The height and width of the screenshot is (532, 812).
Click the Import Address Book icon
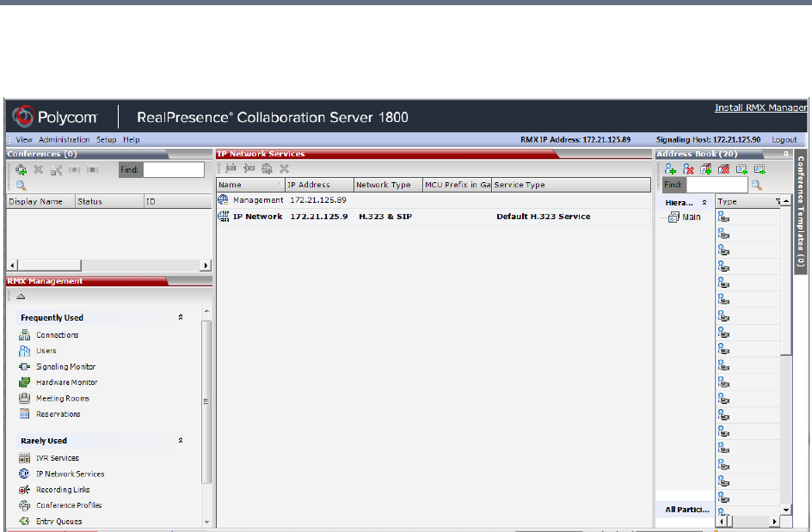click(x=742, y=169)
